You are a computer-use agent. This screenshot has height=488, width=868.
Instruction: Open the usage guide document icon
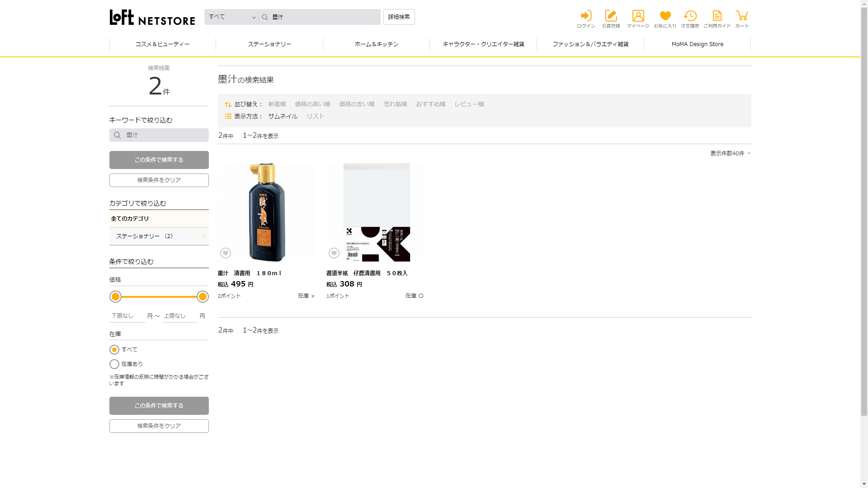tap(717, 16)
